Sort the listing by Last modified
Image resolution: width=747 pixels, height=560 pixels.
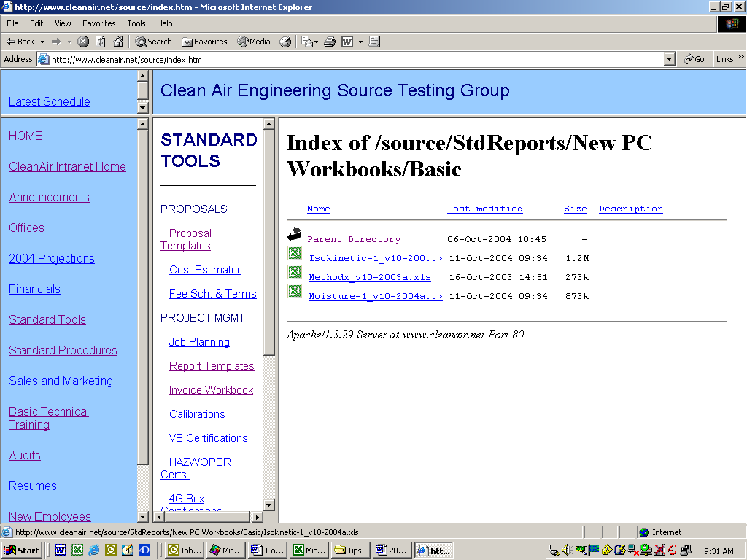click(x=485, y=209)
